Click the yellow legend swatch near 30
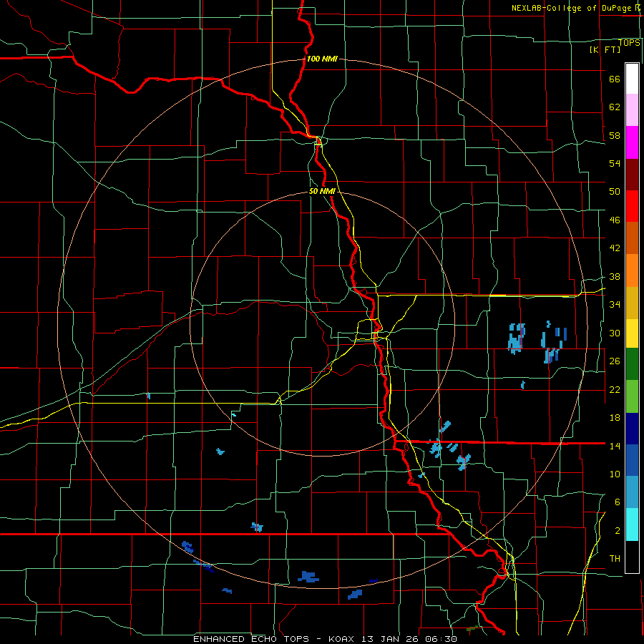Viewport: 644px width, 644px height. point(632,333)
